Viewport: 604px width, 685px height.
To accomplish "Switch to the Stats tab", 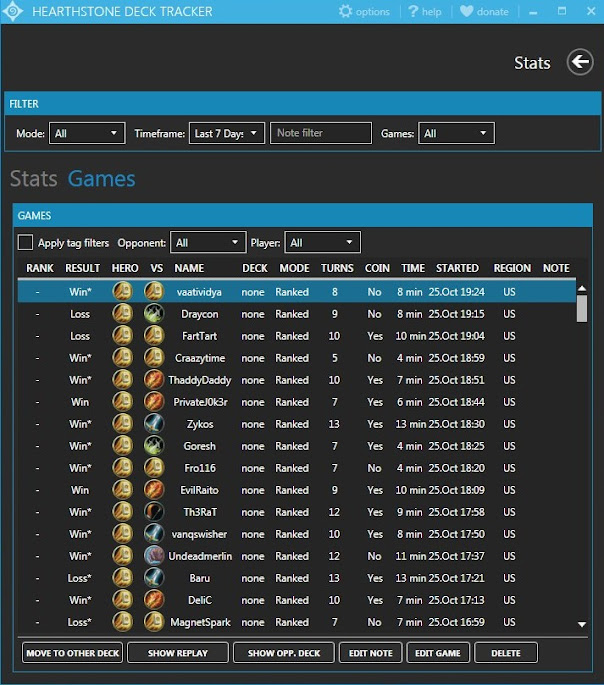I will point(34,179).
